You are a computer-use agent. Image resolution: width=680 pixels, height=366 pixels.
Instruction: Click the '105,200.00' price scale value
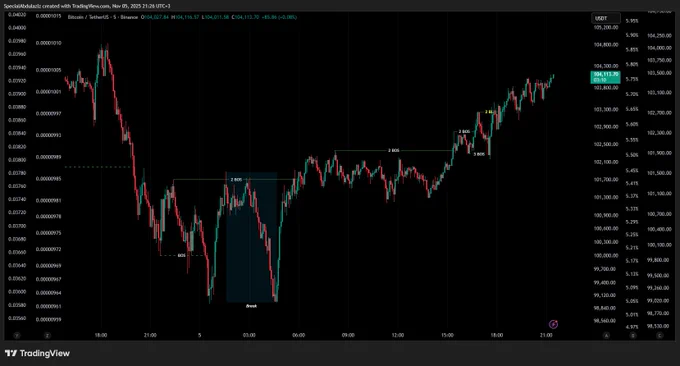(x=606, y=27)
